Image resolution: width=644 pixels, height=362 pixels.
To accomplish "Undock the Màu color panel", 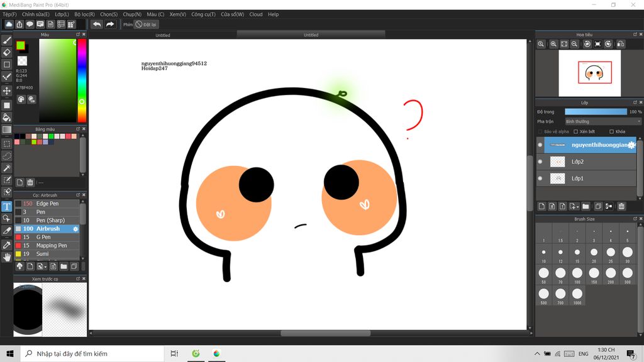I will pos(77,35).
